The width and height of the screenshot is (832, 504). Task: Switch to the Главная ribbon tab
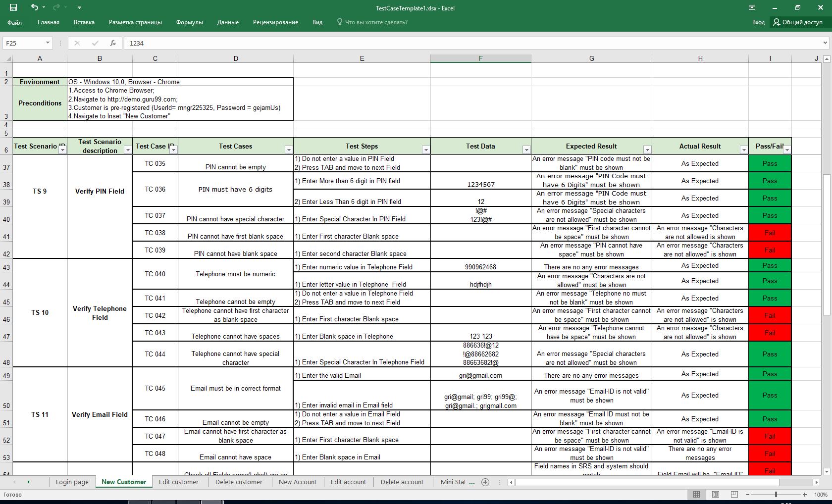tap(49, 22)
